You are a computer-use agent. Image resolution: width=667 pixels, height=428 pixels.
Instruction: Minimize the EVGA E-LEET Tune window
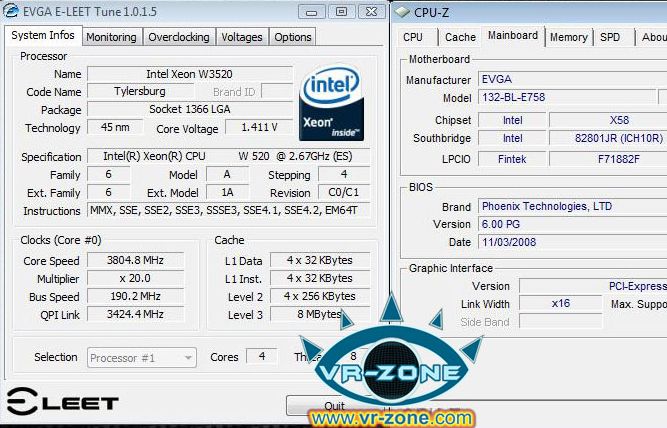(x=312, y=12)
